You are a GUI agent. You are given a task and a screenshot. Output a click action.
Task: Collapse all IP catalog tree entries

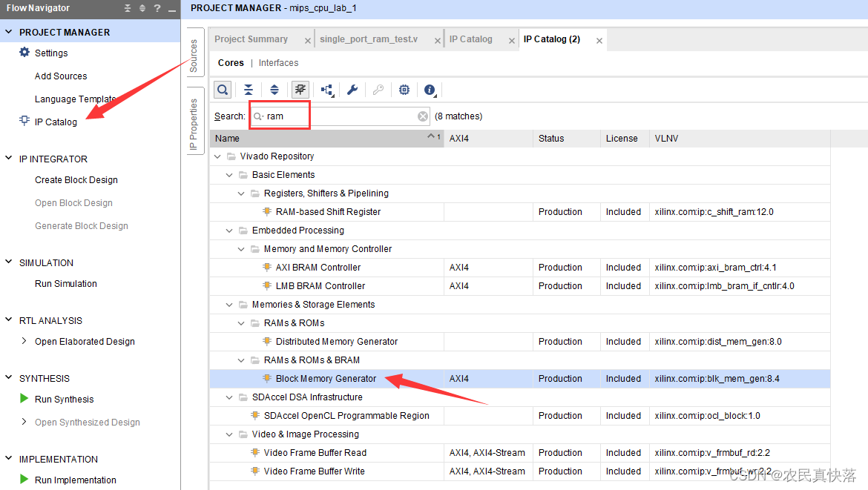[249, 90]
